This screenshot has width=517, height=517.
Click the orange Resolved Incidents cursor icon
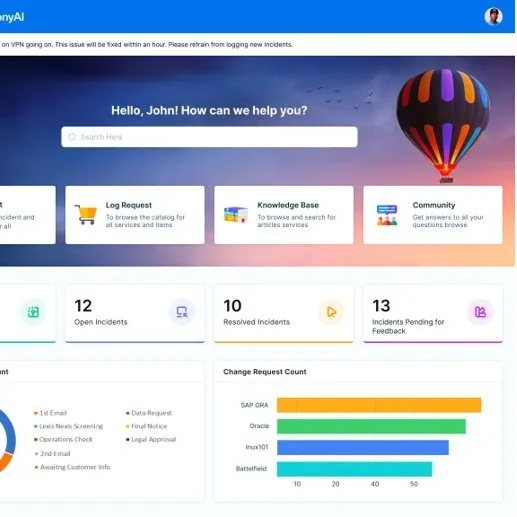331,312
